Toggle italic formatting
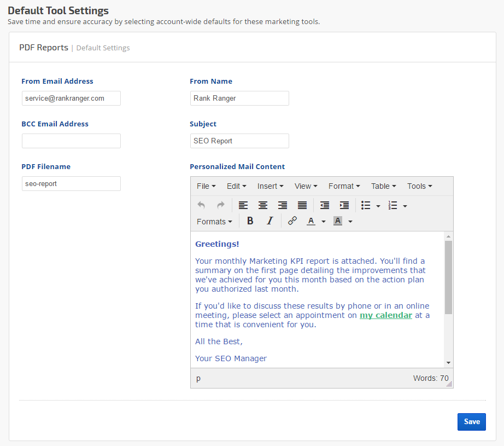 (x=269, y=221)
